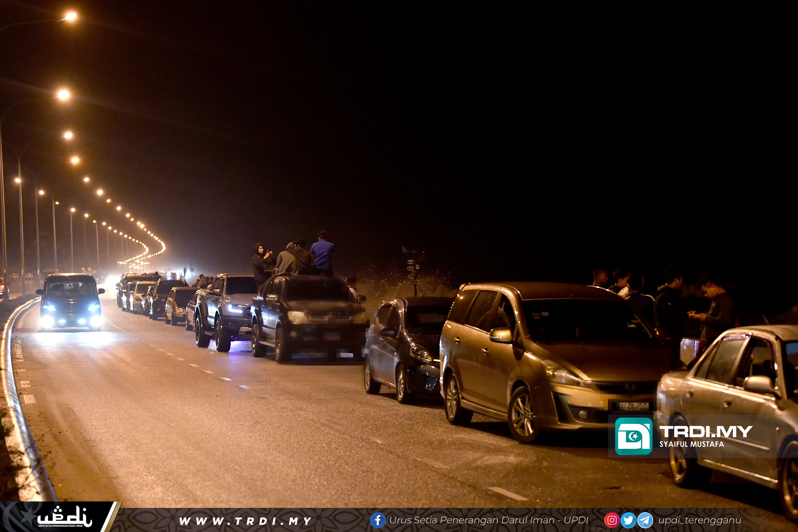The width and height of the screenshot is (798, 532).
Task: Click the Proton emblem on gold MPV
Action: (630, 388)
